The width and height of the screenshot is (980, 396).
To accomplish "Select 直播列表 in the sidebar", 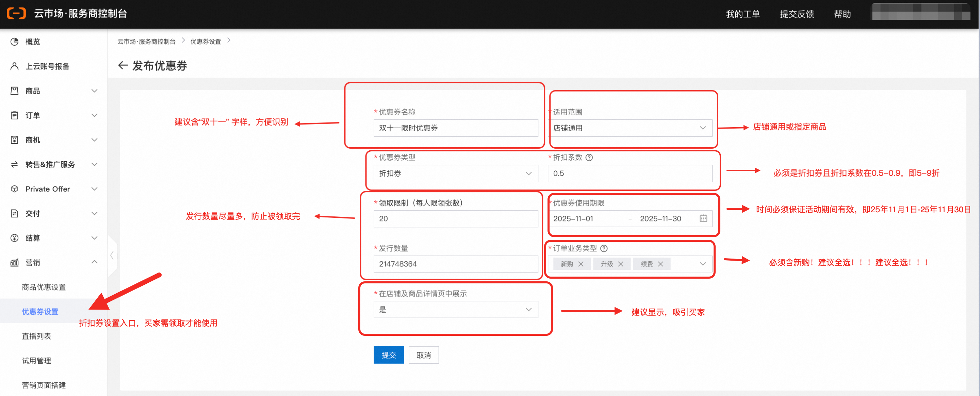I will [36, 336].
